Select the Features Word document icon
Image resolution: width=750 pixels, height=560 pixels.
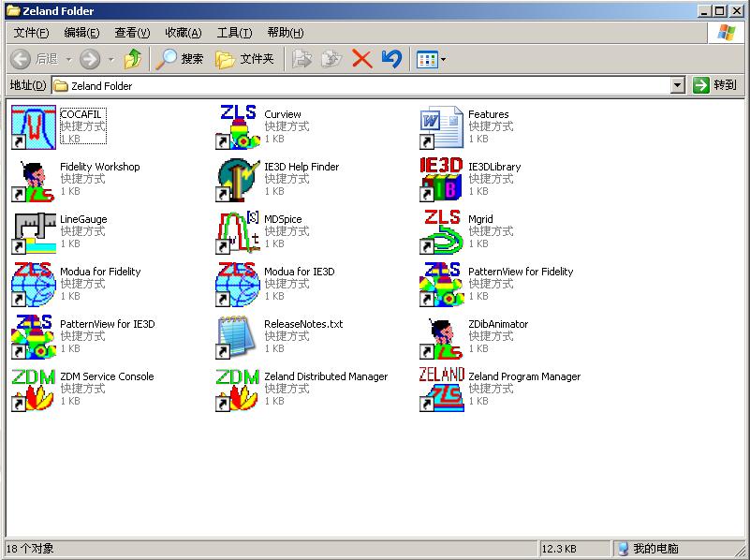442,127
